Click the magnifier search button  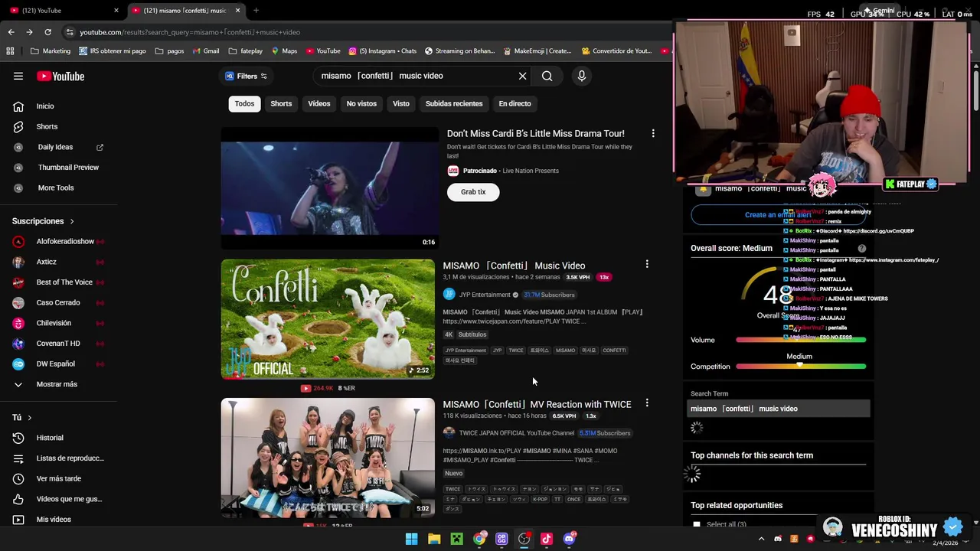click(x=547, y=76)
